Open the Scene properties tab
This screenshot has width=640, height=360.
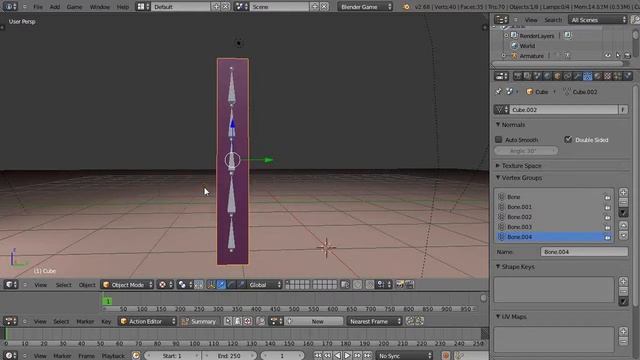pyautogui.click(x=538, y=76)
